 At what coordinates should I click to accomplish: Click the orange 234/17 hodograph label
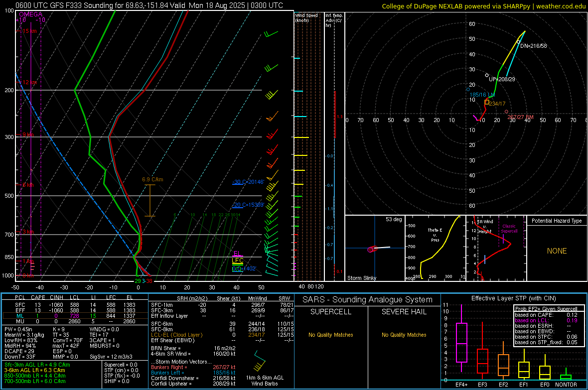pyautogui.click(x=497, y=104)
